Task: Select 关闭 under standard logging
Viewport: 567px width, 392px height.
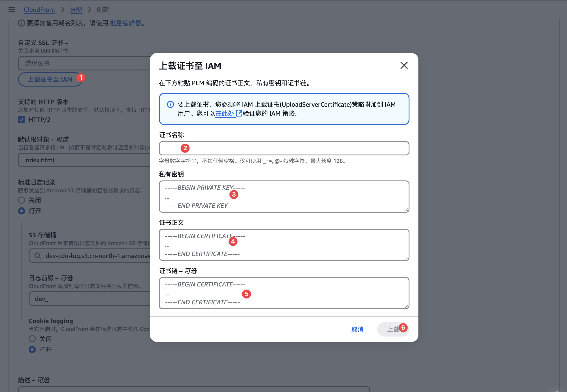Action: [22, 200]
